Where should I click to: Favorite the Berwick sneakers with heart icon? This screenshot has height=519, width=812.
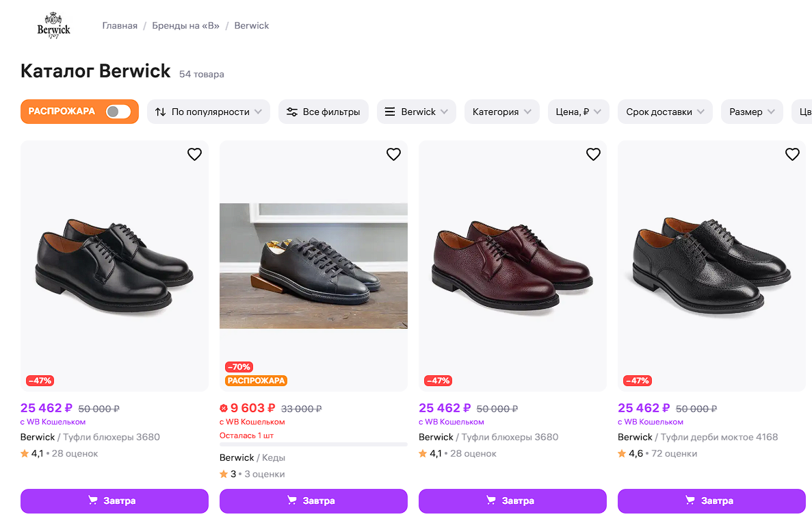[393, 155]
